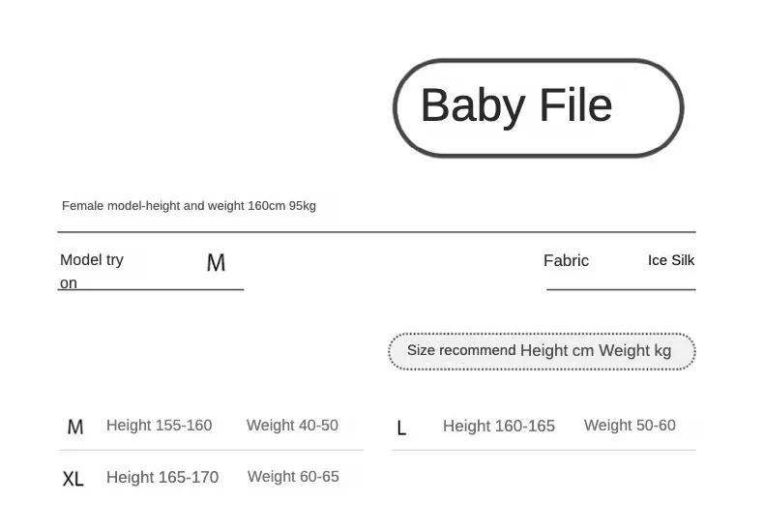
Task: Select the M value beside Model try on
Action: (216, 263)
